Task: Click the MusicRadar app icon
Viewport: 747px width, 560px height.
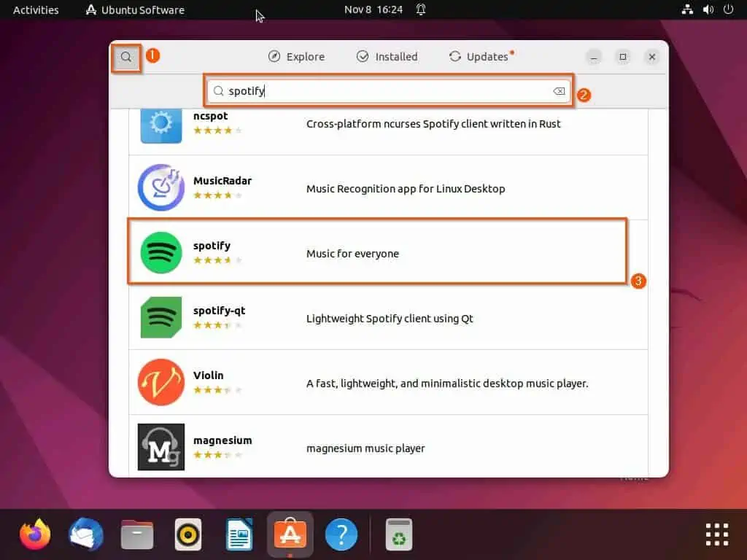Action: click(x=160, y=187)
